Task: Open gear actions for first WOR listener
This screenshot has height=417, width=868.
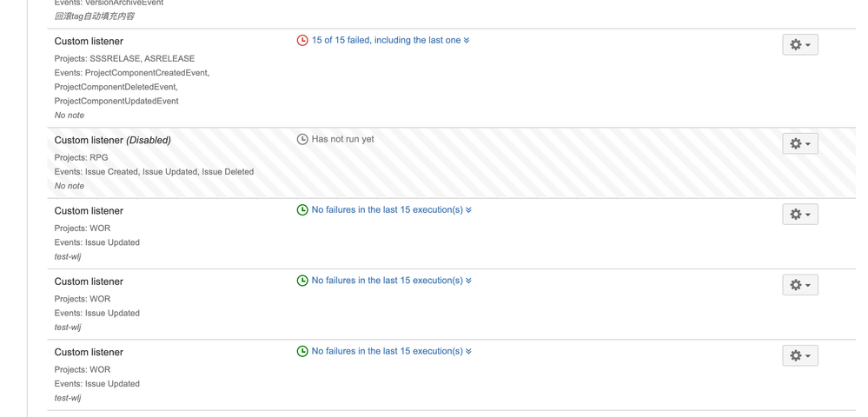Action: tap(800, 215)
